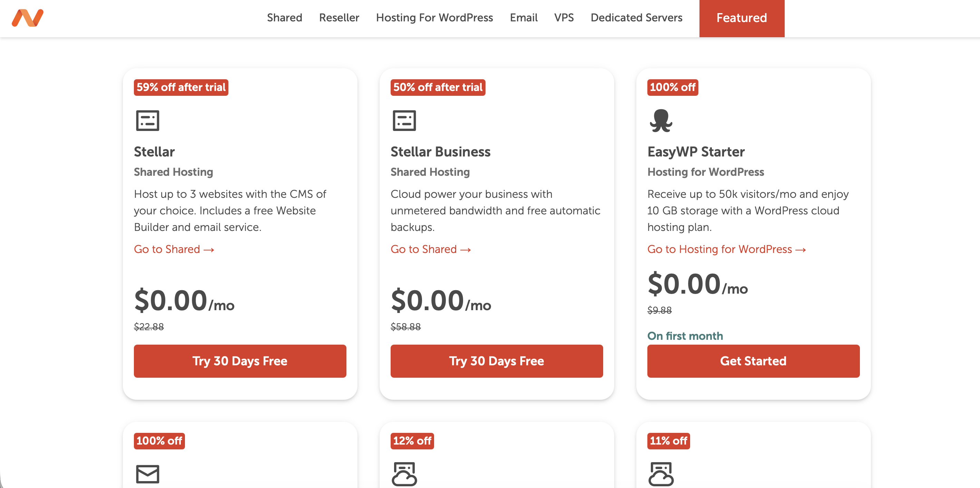
Task: Click the Stellar plan server icon
Action: [x=147, y=121]
